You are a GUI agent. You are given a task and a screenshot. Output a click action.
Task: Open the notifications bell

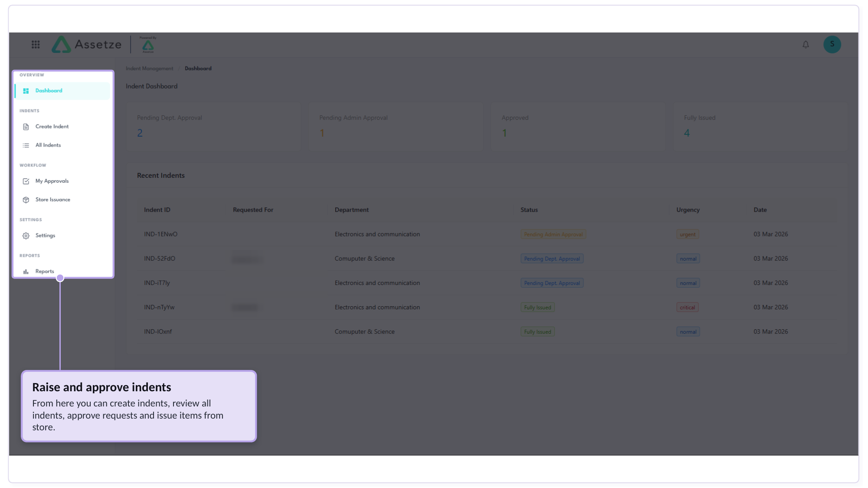click(x=806, y=44)
